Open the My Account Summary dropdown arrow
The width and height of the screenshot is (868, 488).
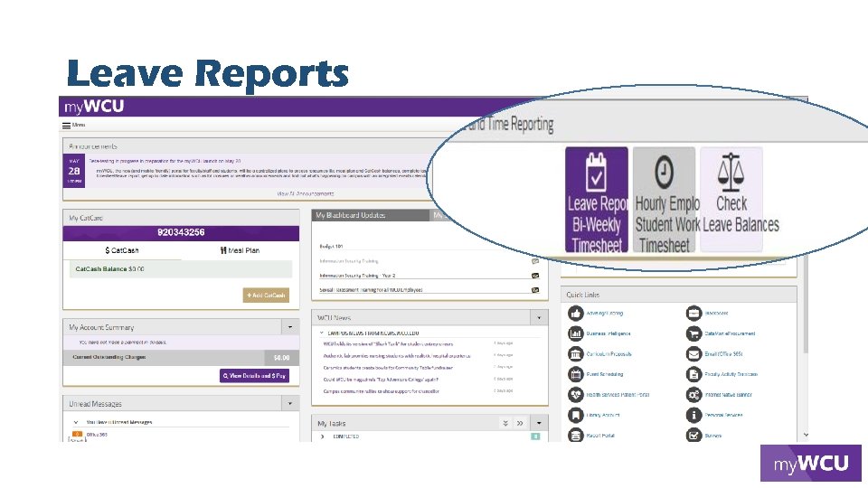point(290,327)
